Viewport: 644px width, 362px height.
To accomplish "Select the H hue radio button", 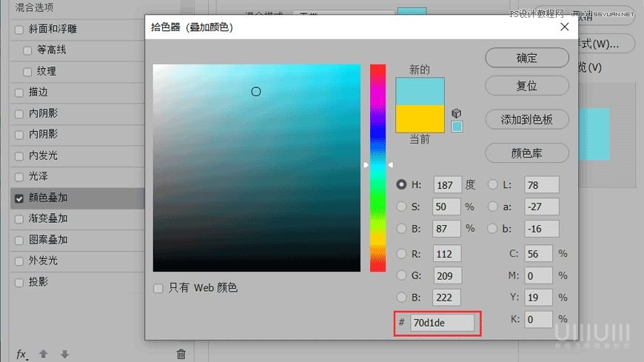I will click(401, 185).
